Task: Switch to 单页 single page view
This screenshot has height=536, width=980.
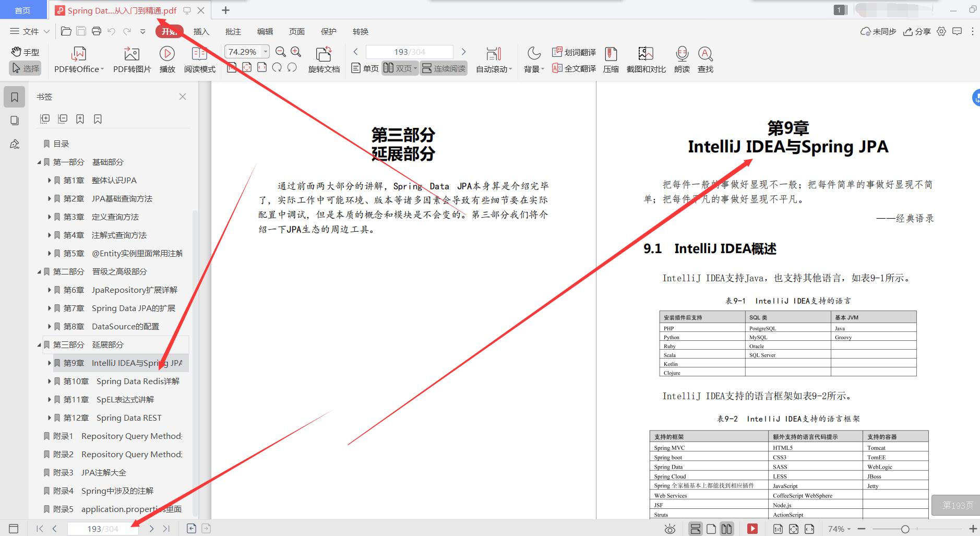Action: click(365, 68)
